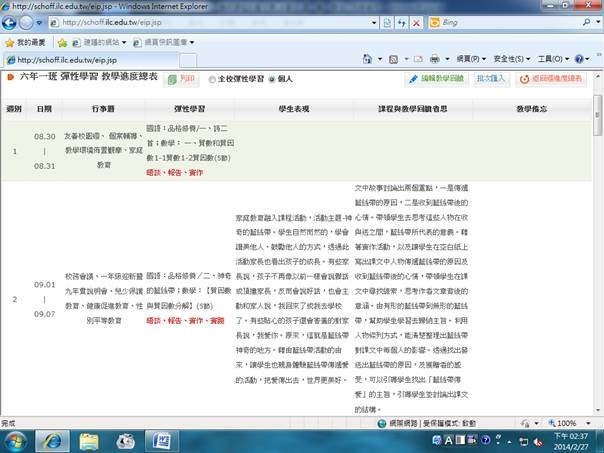This screenshot has height=453, width=604.
Task: Click the Windows Start orb
Action: coord(14,440)
